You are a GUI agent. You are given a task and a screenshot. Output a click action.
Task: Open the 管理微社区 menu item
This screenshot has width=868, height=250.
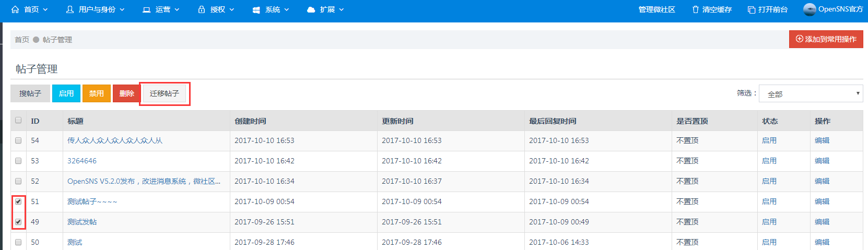point(656,9)
